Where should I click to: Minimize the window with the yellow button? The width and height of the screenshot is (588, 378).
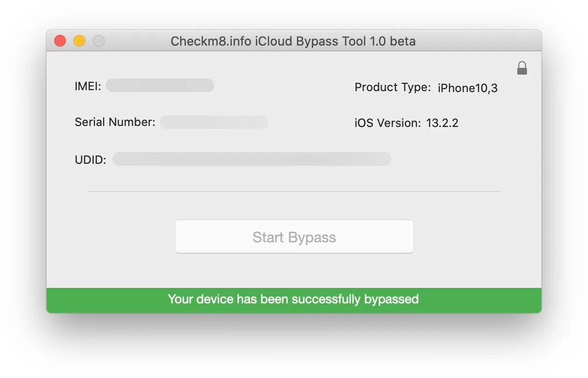coord(79,41)
